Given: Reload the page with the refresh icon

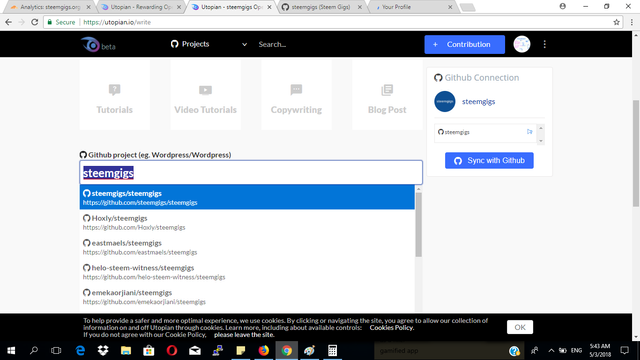Looking at the screenshot, I should pyautogui.click(x=35, y=22).
